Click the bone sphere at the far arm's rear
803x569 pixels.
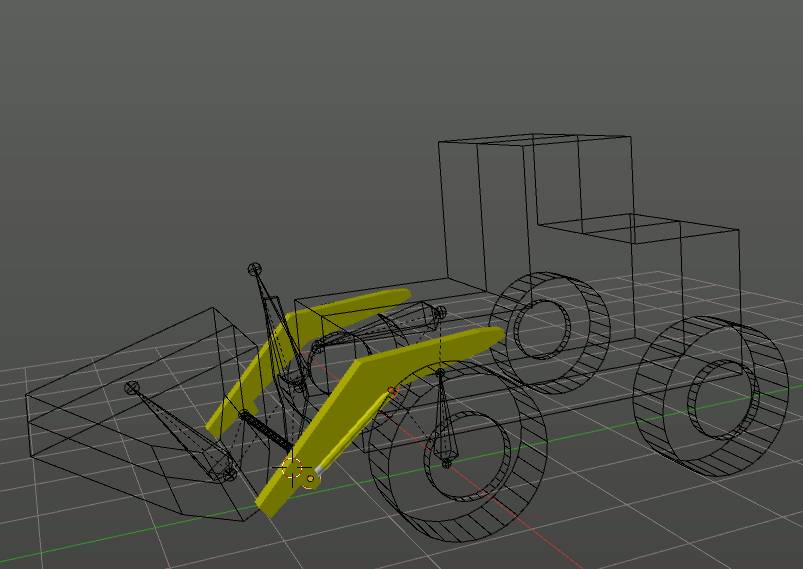pyautogui.click(x=440, y=311)
